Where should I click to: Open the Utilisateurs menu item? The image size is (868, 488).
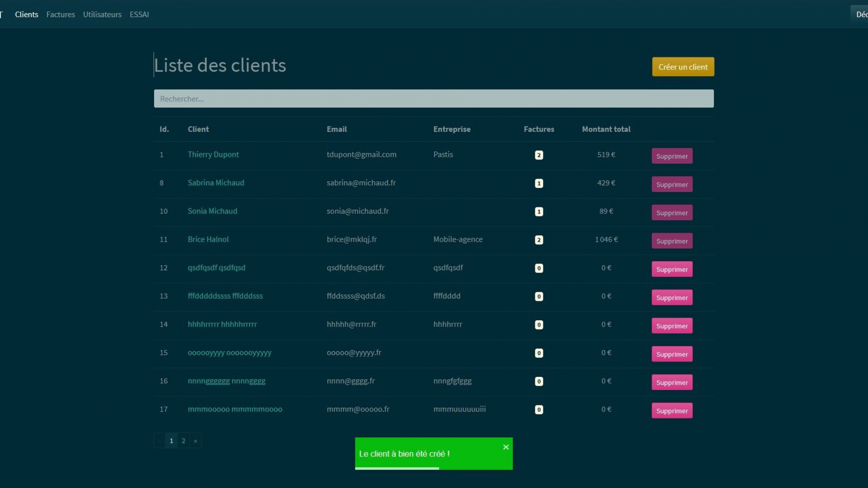pos(102,14)
